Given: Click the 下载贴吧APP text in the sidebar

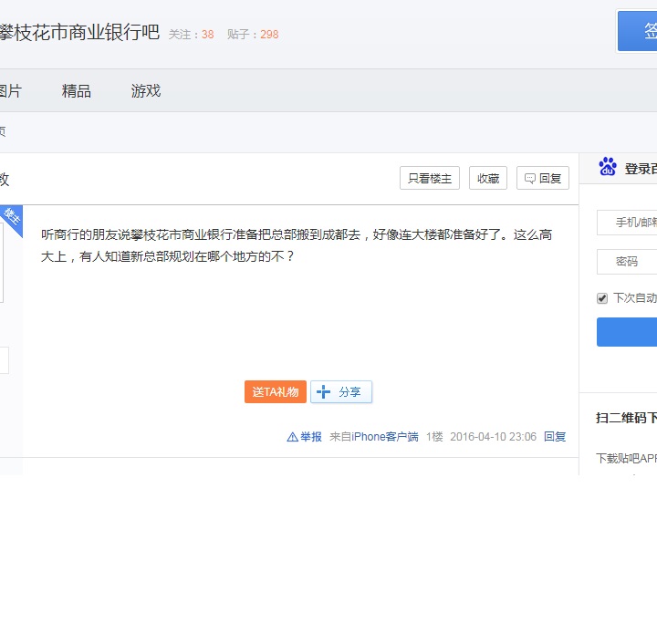Looking at the screenshot, I should [627, 458].
